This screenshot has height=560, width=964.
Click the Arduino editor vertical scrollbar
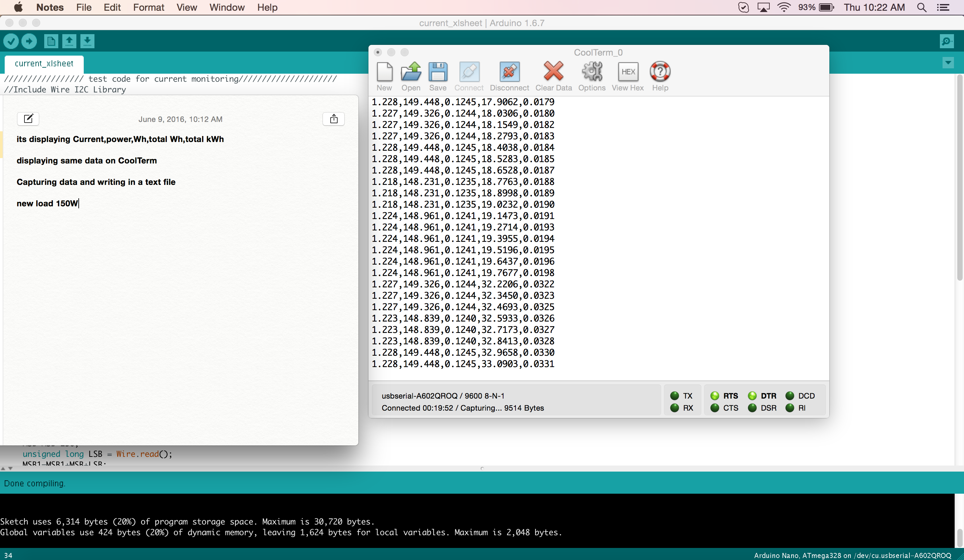pos(959,178)
